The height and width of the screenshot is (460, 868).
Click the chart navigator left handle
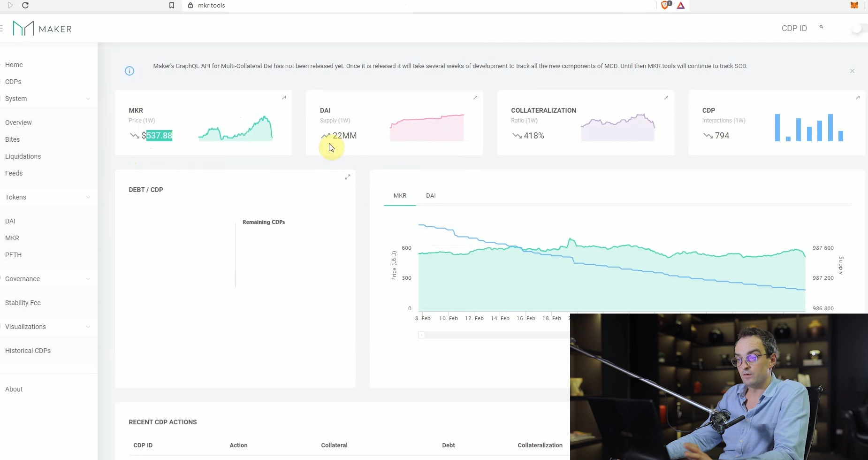[421, 335]
